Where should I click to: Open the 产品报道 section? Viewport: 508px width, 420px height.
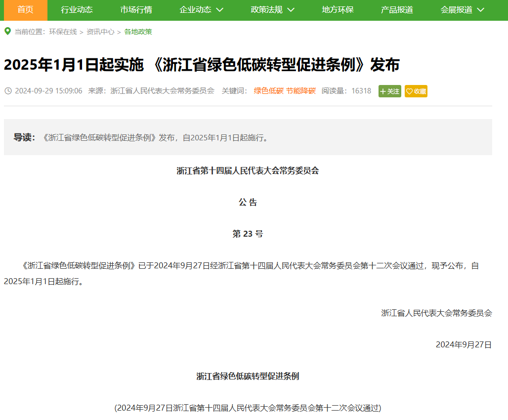coord(398,9)
